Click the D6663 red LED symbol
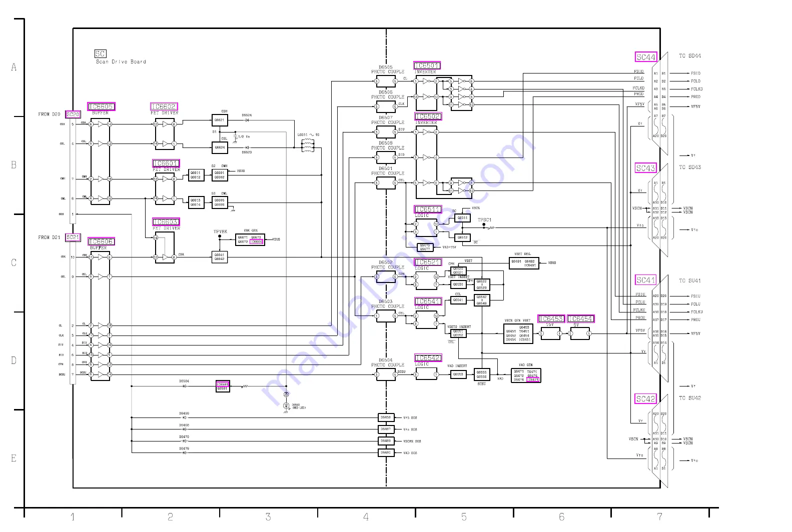 [x=286, y=406]
